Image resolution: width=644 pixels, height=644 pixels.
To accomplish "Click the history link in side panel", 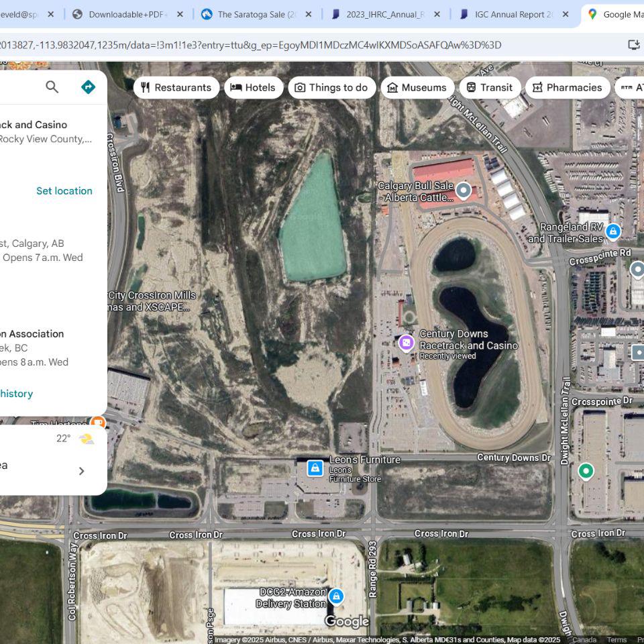I will [x=16, y=394].
